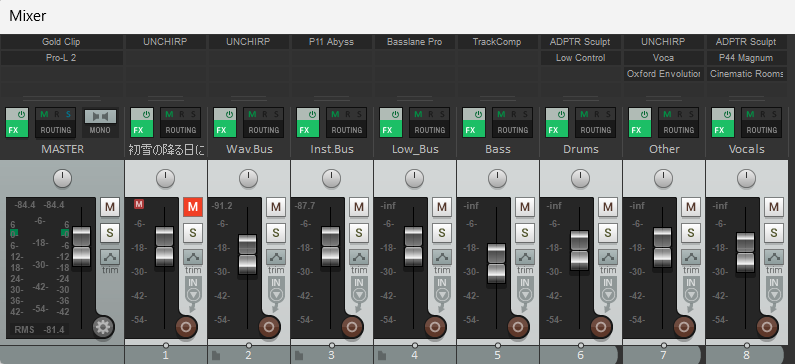The height and width of the screenshot is (364, 795).
Task: Open envelope button on MASTER track
Action: [110, 257]
